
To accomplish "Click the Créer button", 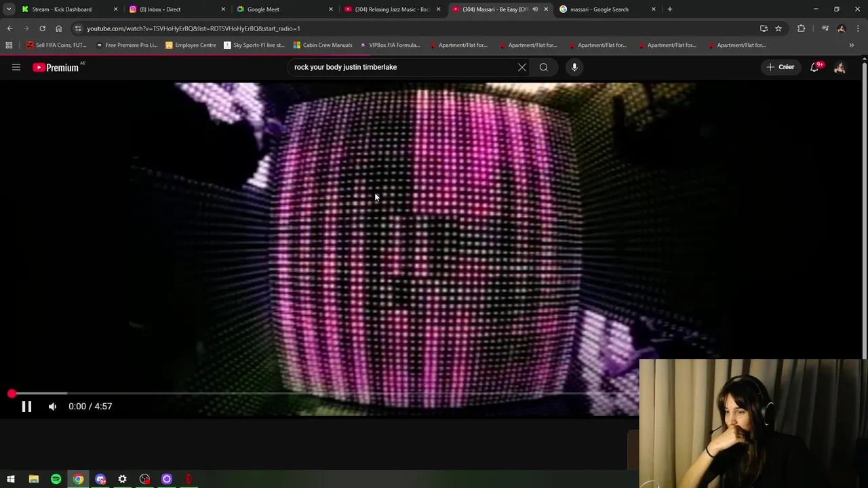I will 780,67.
